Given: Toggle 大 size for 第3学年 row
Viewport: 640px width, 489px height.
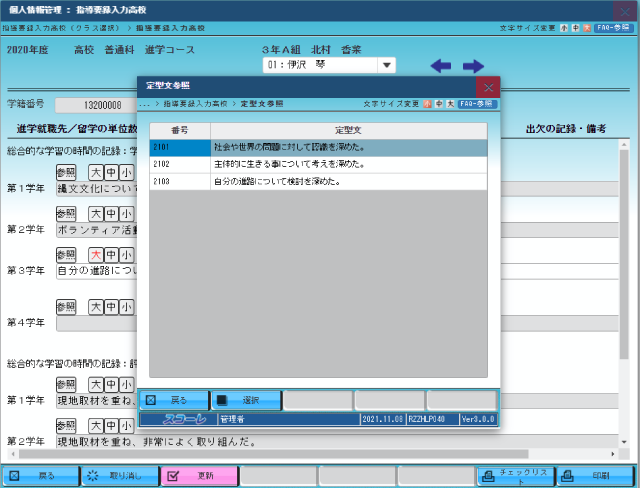Looking at the screenshot, I should pos(96,256).
